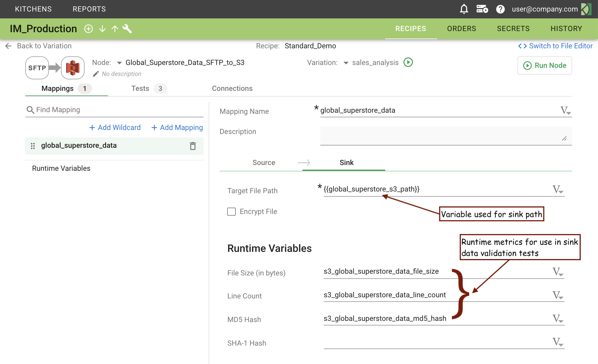Open the help question mark icon
The height and width of the screenshot is (364, 598).
click(x=500, y=9)
